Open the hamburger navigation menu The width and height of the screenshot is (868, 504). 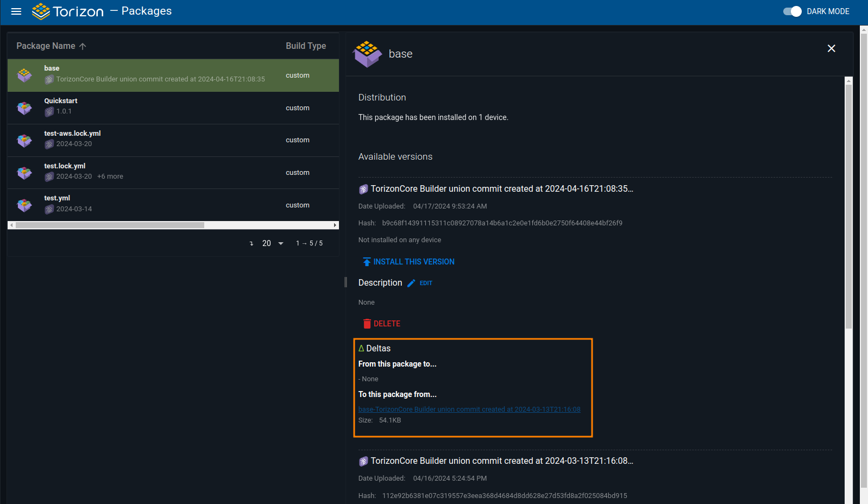pos(16,11)
